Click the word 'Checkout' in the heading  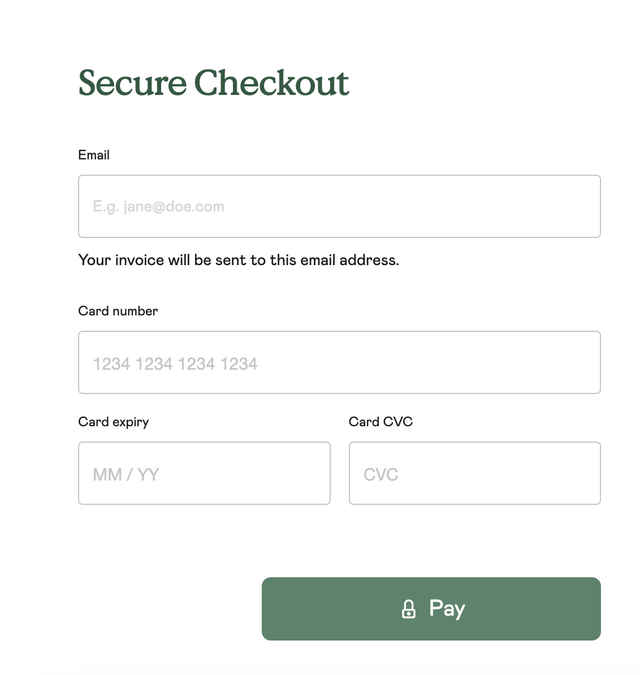271,82
